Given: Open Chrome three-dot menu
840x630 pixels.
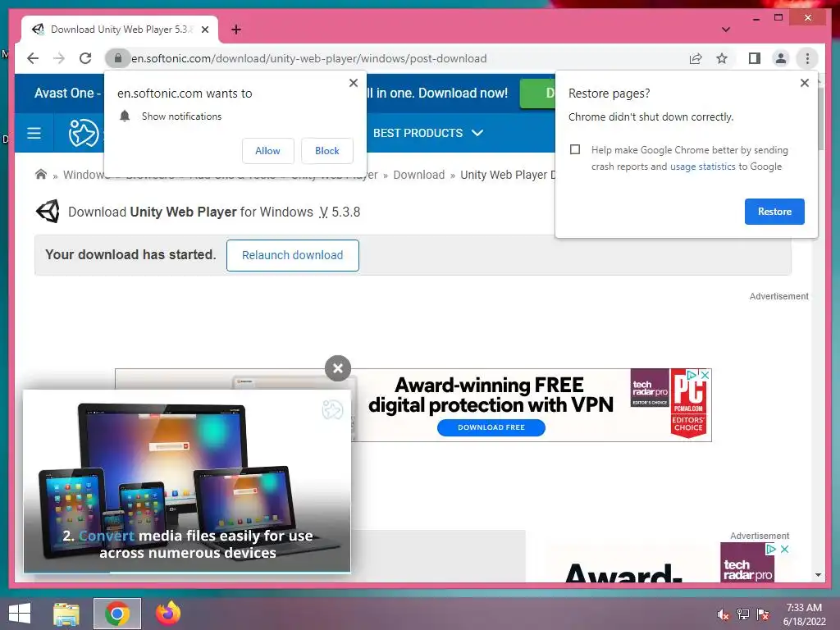Looking at the screenshot, I should 807,58.
